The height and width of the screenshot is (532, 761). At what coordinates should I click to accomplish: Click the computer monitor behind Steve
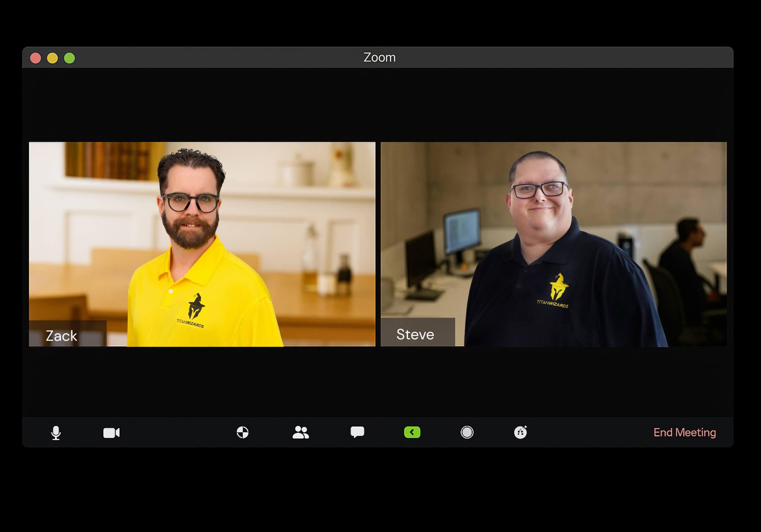(462, 231)
